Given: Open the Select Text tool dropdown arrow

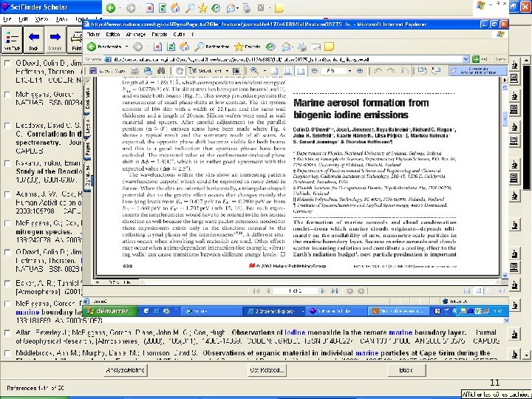Looking at the screenshot, I should coord(227,71).
